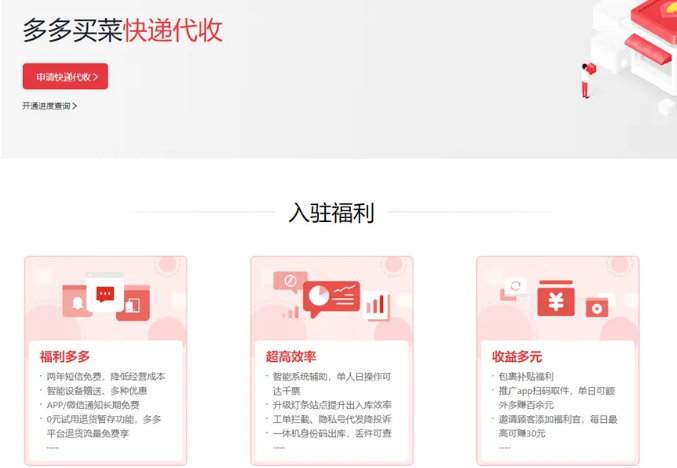Click the compass icon in efficiency card
Image resolution: width=677 pixels, height=468 pixels.
click(x=289, y=281)
